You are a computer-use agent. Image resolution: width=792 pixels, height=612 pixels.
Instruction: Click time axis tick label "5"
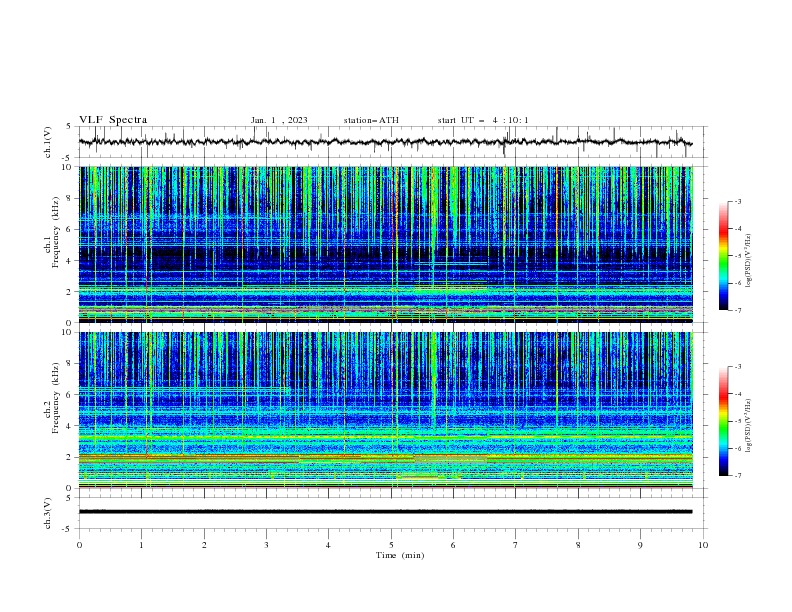point(391,545)
